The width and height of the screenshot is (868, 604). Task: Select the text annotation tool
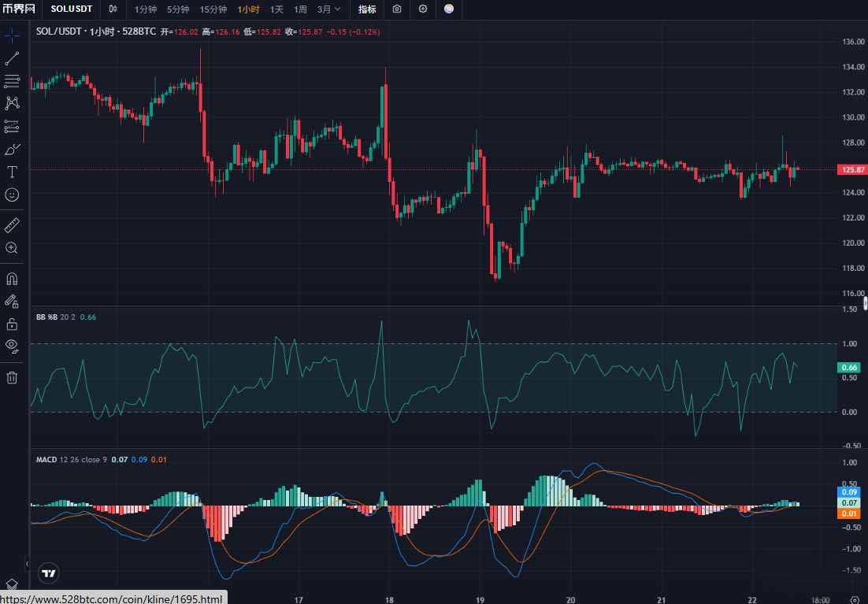[x=12, y=172]
